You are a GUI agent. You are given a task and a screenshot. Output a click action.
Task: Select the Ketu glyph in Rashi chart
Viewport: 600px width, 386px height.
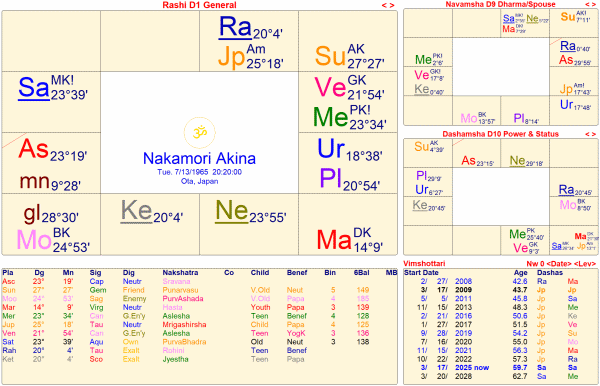[x=137, y=210]
